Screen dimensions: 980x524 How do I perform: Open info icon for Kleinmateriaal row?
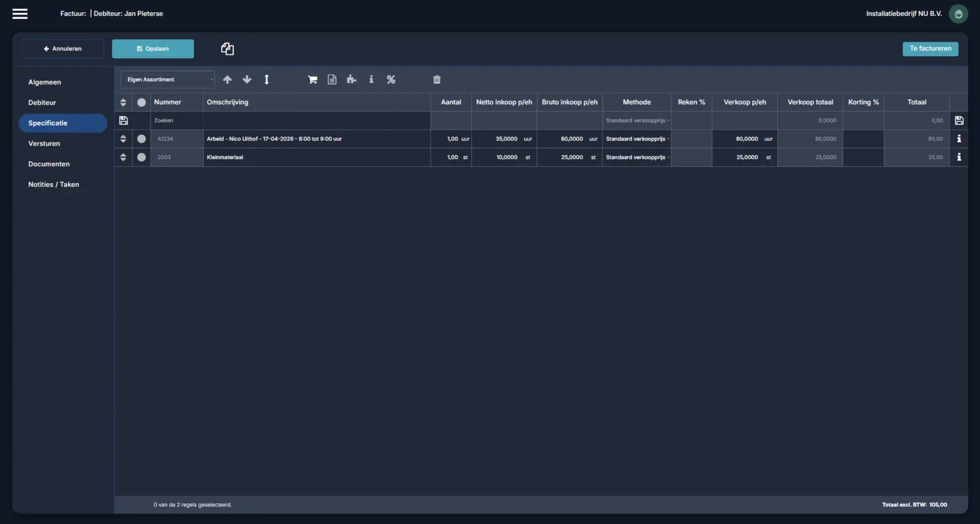(x=959, y=157)
